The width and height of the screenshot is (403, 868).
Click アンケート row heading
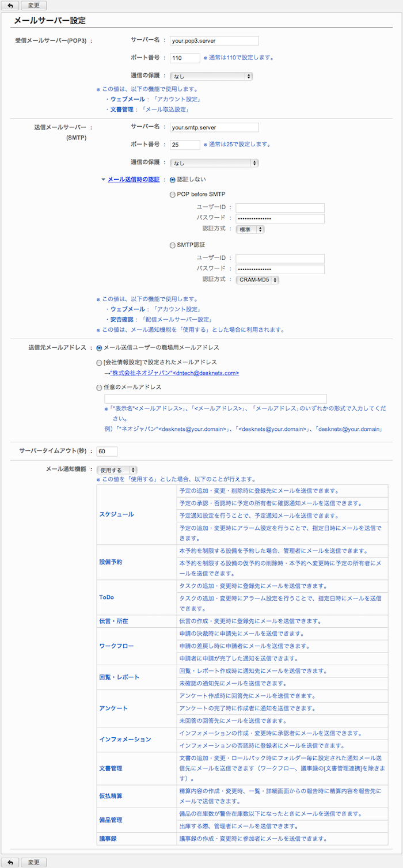(x=114, y=708)
